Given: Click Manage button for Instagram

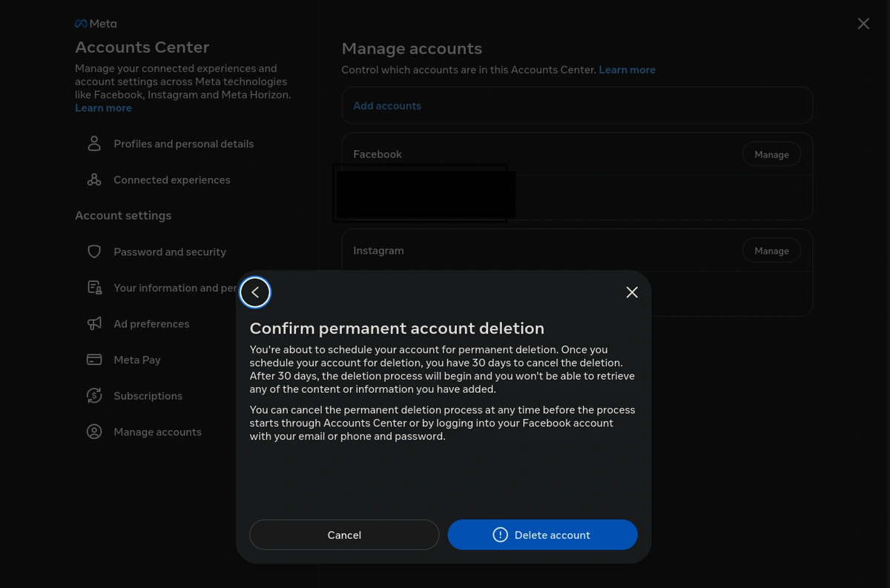Looking at the screenshot, I should point(771,251).
